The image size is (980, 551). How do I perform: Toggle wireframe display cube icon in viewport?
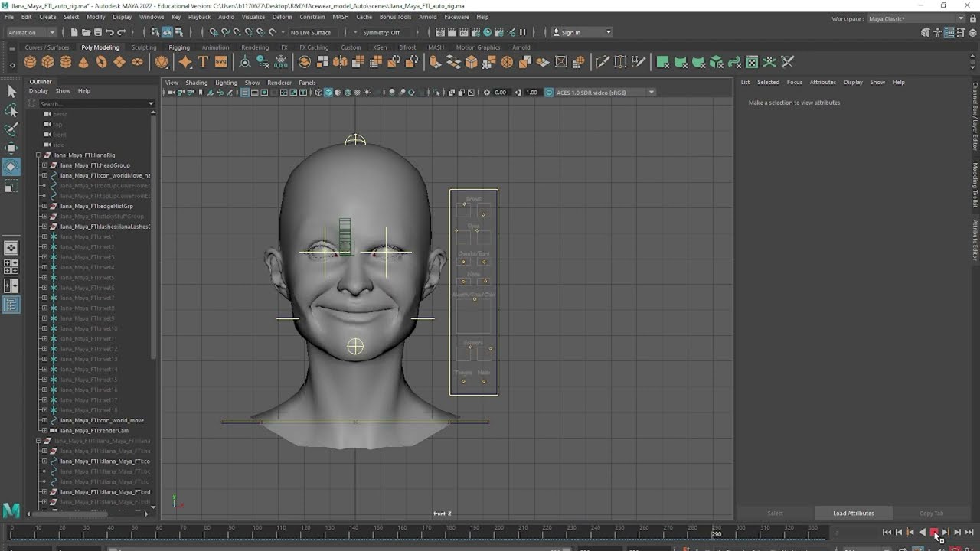pyautogui.click(x=318, y=93)
